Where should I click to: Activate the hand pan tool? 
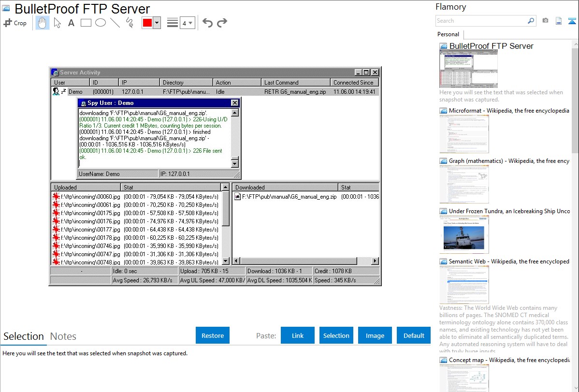43,23
